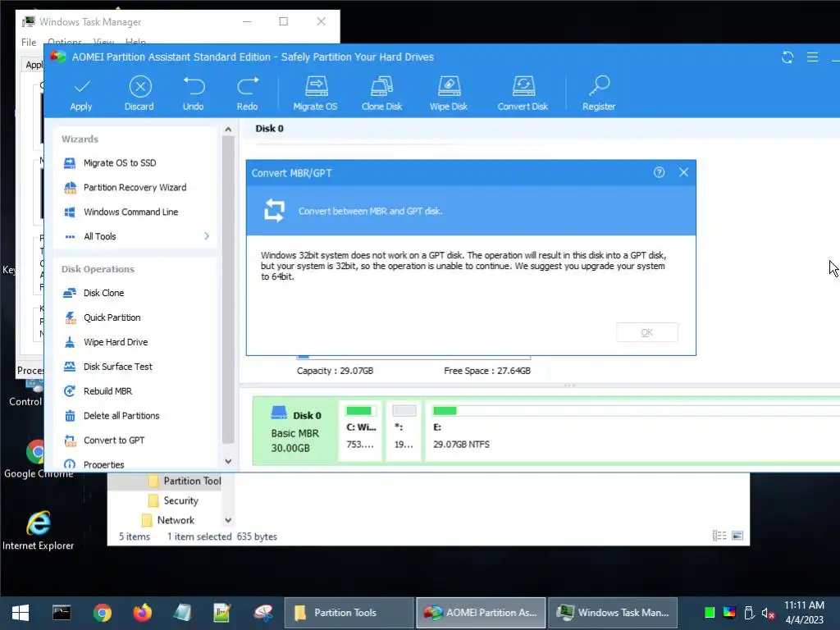Click the Capacity : 29.07GB text
This screenshot has height=630, width=840.
336,371
